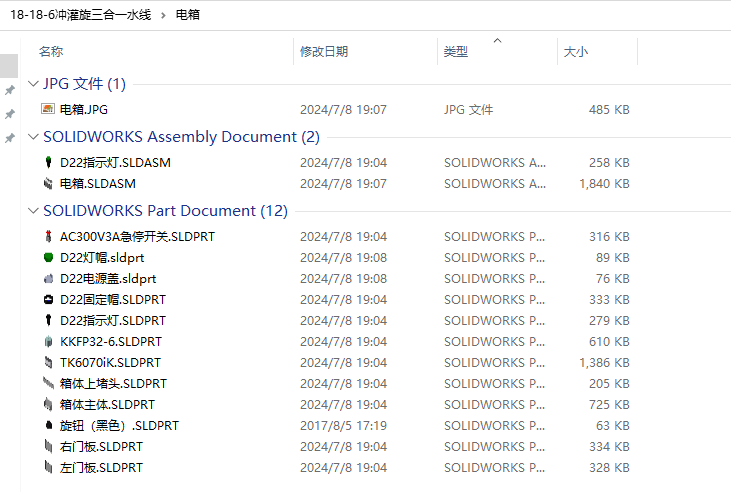The image size is (731, 492).
Task: Click the D22电源盖.sldprt part icon
Action: [x=48, y=278]
